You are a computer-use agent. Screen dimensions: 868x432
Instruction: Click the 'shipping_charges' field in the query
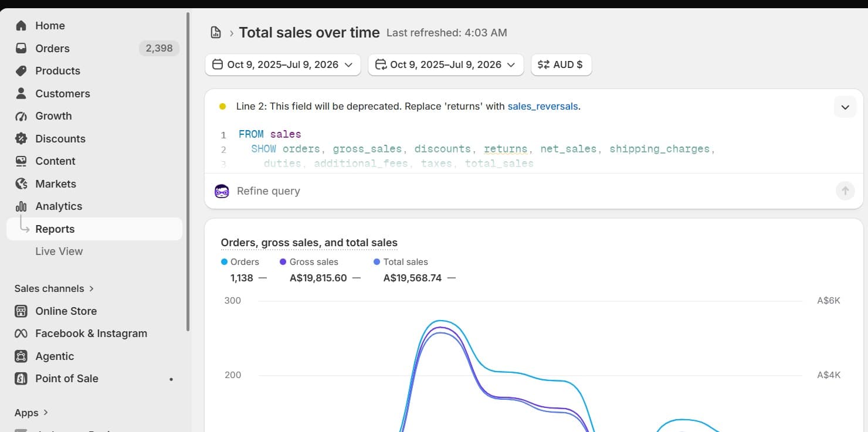tap(659, 149)
